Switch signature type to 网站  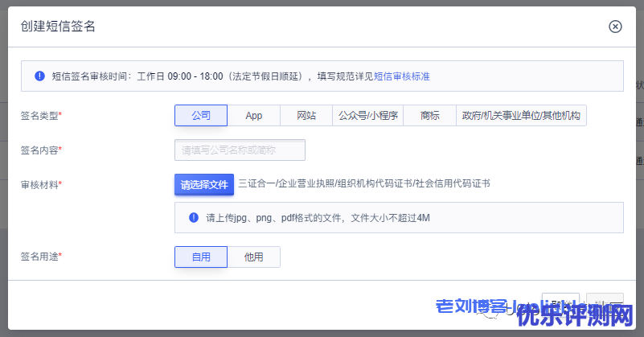[306, 116]
